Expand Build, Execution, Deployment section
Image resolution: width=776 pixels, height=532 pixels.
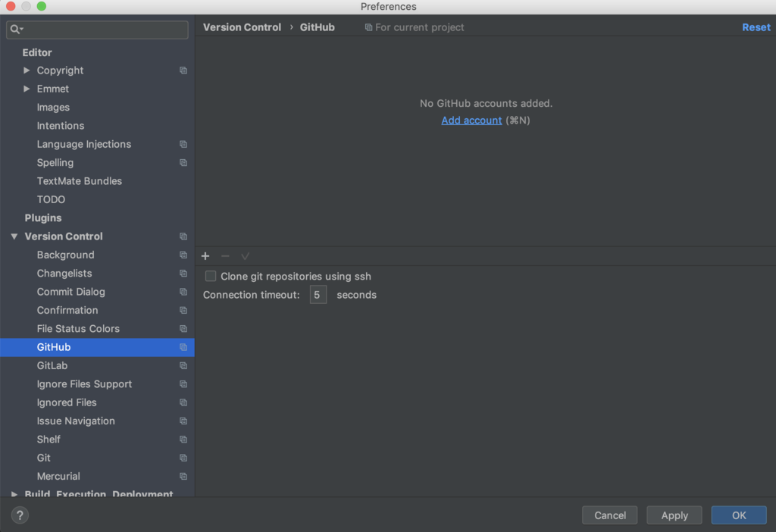(14, 494)
